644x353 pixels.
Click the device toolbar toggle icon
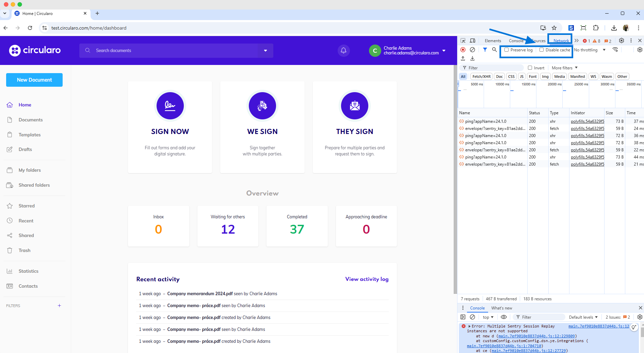coord(472,40)
